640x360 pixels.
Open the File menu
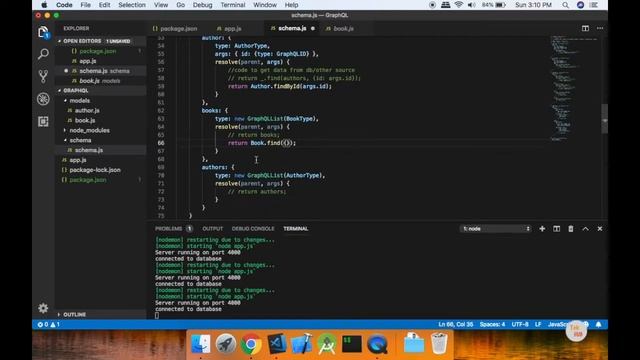(85, 5)
